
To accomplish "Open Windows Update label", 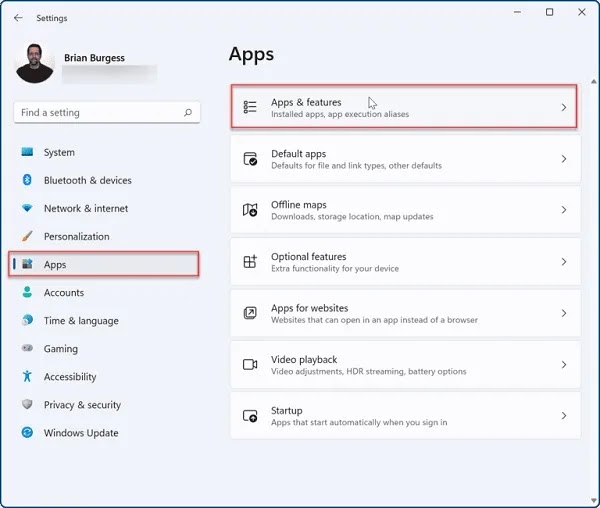I will tap(81, 433).
